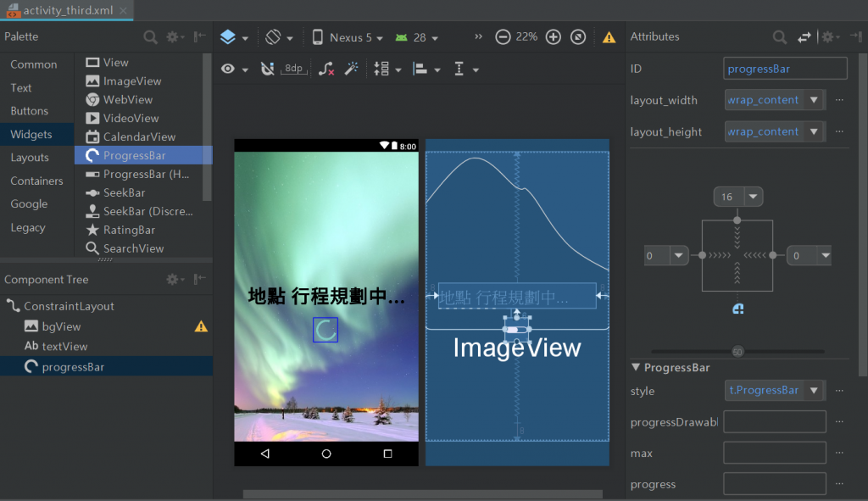Open orientation for preview dropdown
The height and width of the screenshot is (501, 868).
pyautogui.click(x=279, y=37)
